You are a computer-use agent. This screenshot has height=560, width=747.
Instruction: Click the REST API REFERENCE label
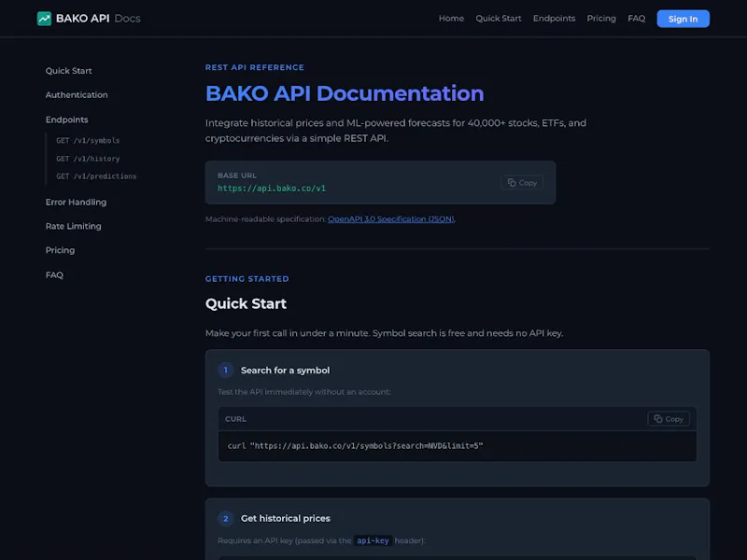254,67
